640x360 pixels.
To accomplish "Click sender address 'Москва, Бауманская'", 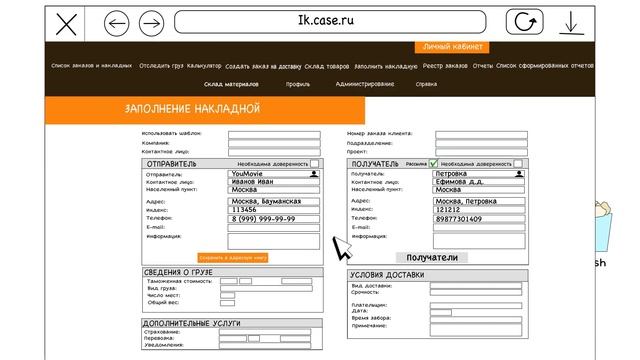I will click(273, 201).
